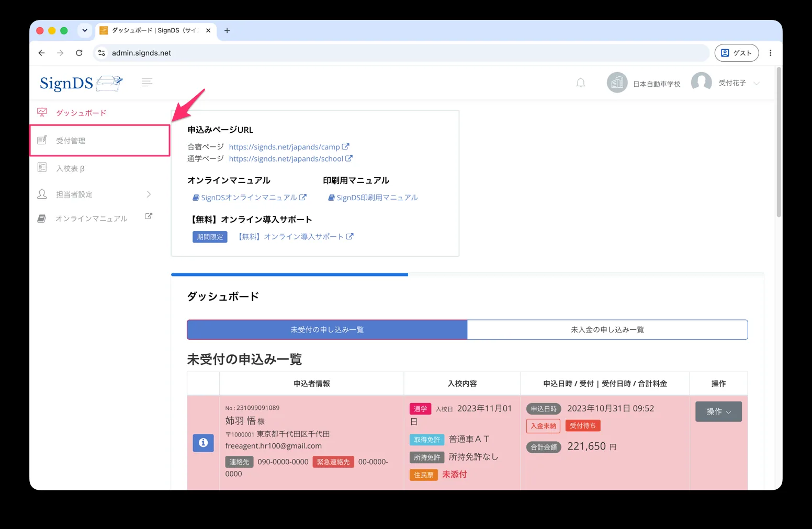
Task: Close the ダッシュボード | SignDS tab
Action: tap(208, 30)
